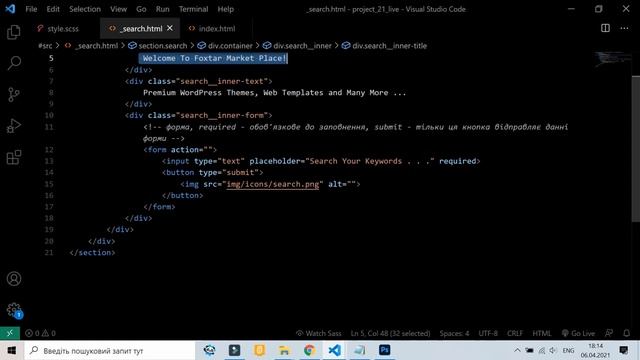This screenshot has width=640, height=360.
Task: Click the VS Code logo icon
Action: tap(10, 9)
